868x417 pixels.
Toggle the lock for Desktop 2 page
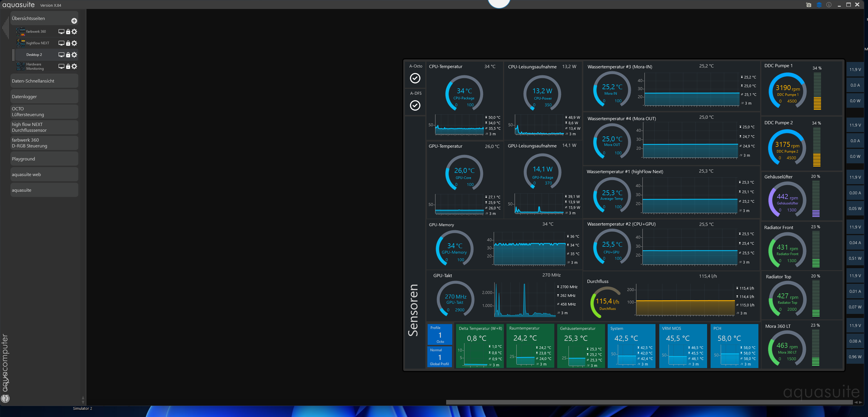tap(68, 55)
